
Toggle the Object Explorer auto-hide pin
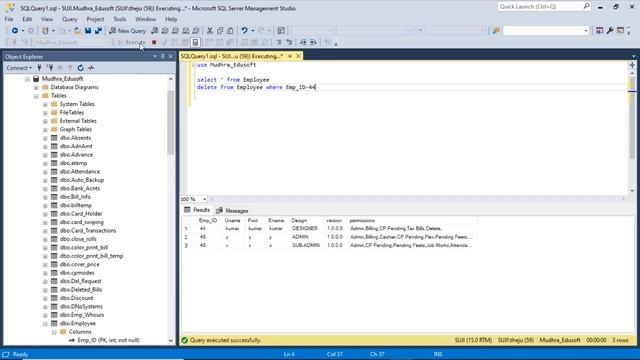[162, 56]
